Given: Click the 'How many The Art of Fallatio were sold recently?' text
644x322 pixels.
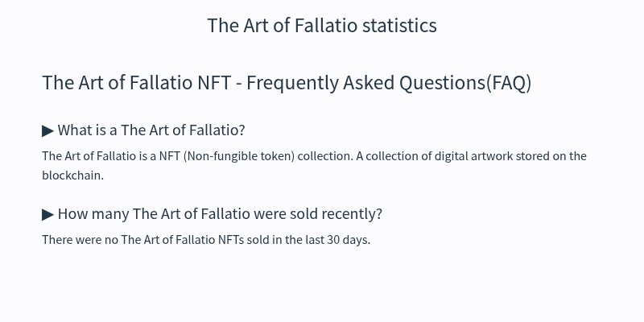Looking at the screenshot, I should point(220,214).
